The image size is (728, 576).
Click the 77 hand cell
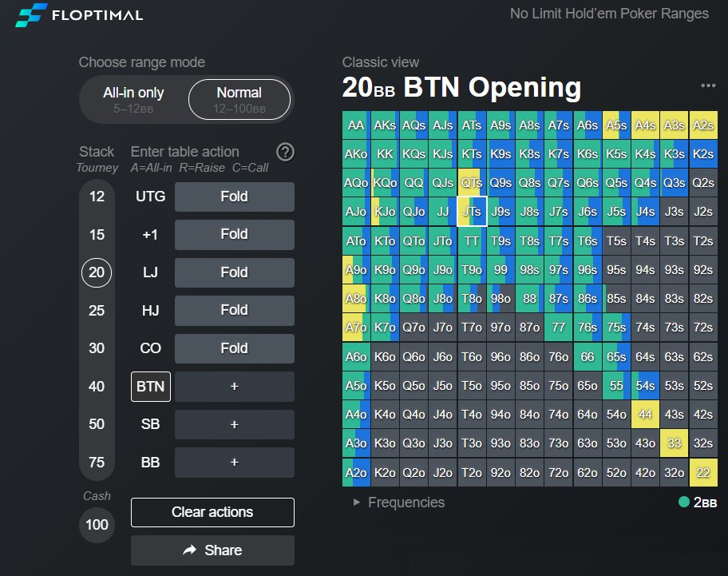tap(559, 328)
